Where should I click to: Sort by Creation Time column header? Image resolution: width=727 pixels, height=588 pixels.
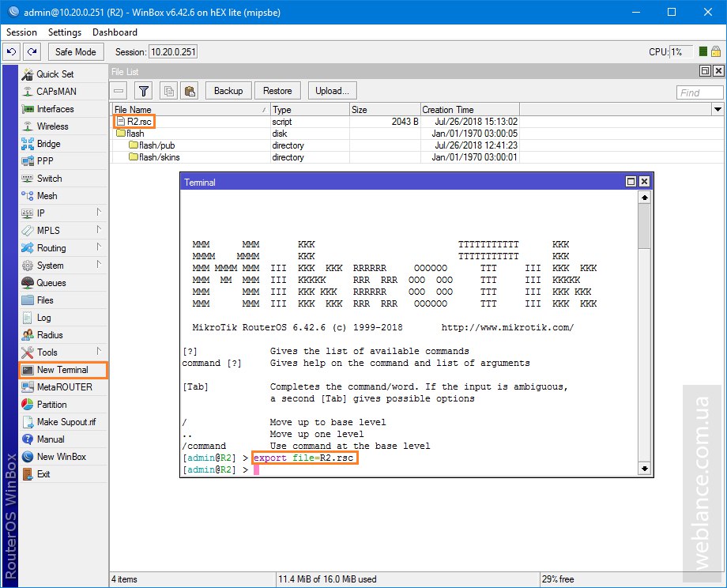[470, 109]
